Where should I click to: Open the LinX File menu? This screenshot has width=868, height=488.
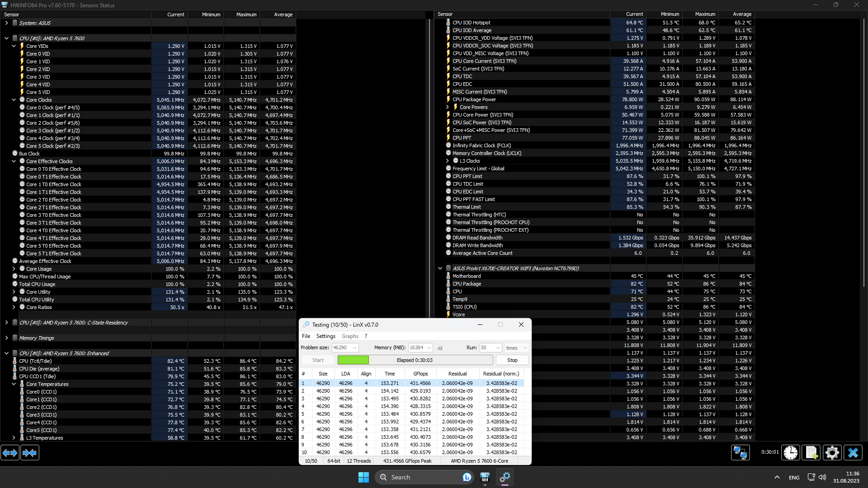point(306,336)
